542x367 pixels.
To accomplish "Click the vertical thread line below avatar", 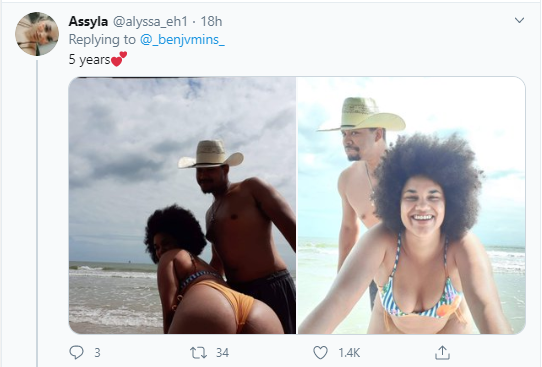I will click(37, 213).
